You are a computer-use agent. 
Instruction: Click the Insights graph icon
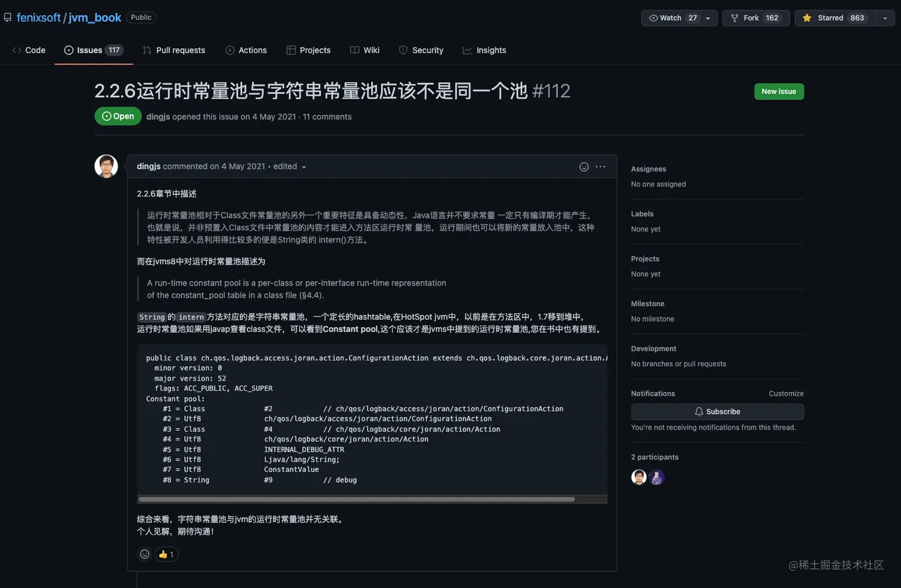click(467, 50)
